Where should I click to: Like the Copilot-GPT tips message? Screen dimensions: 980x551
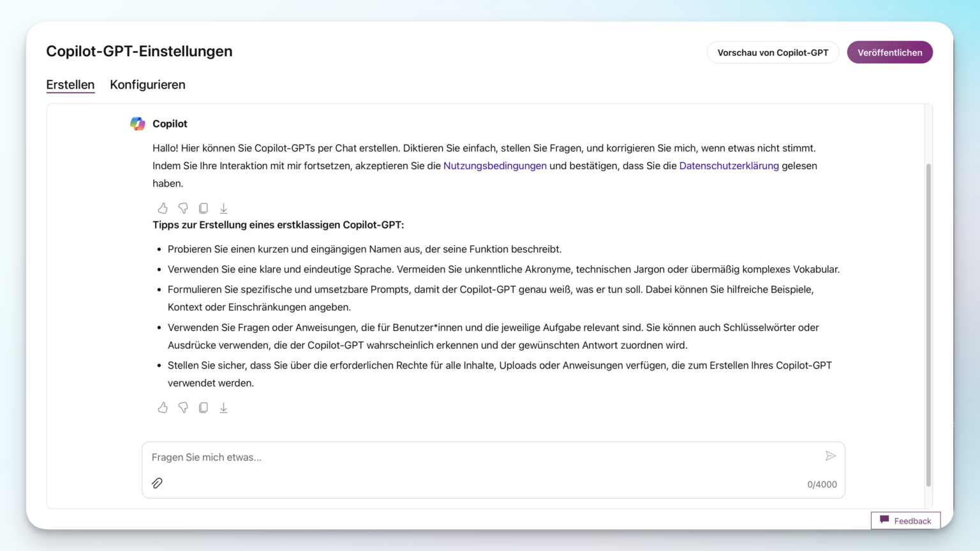[163, 408]
